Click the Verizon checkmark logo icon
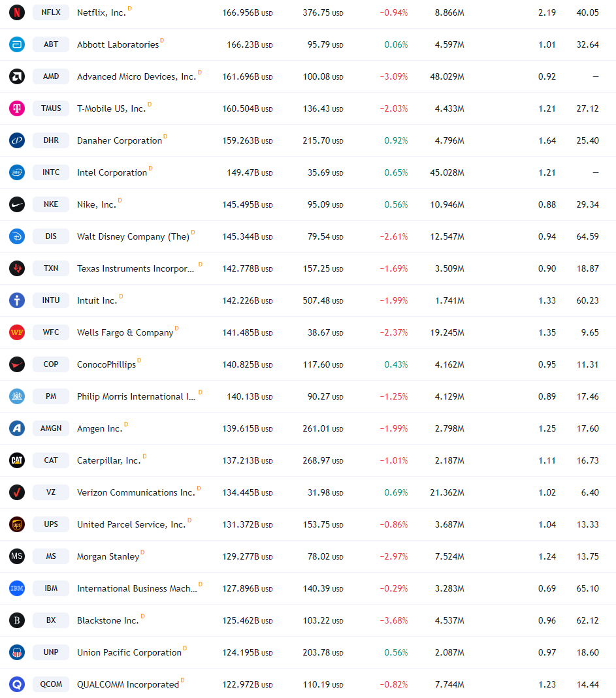 point(17,492)
